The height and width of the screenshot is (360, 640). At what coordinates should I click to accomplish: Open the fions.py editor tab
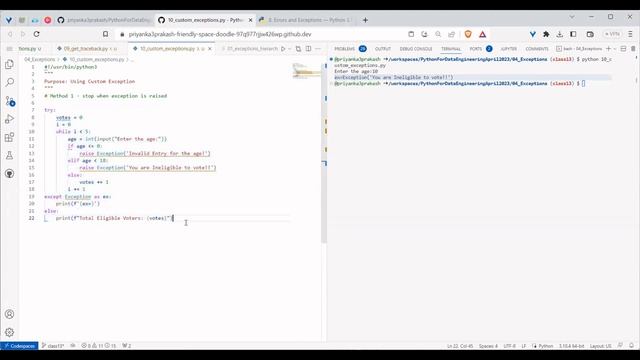(30, 49)
